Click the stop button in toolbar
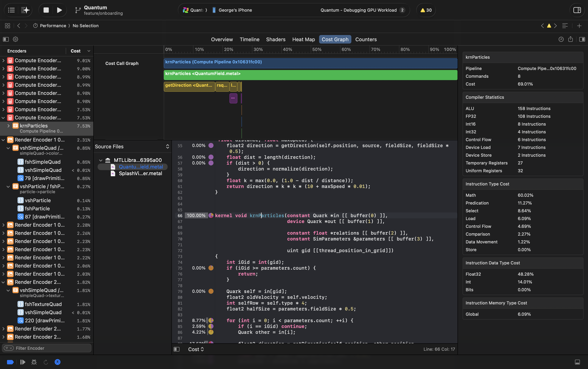 coord(46,10)
